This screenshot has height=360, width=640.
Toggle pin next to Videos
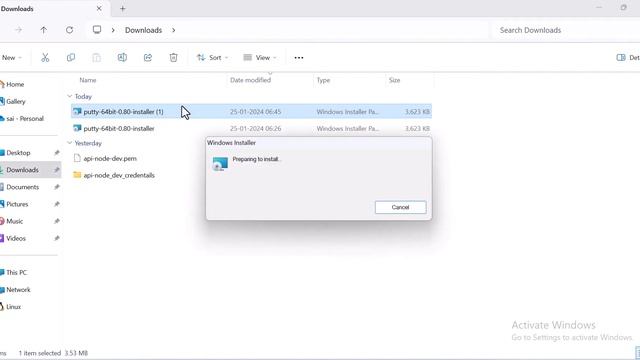[56, 238]
